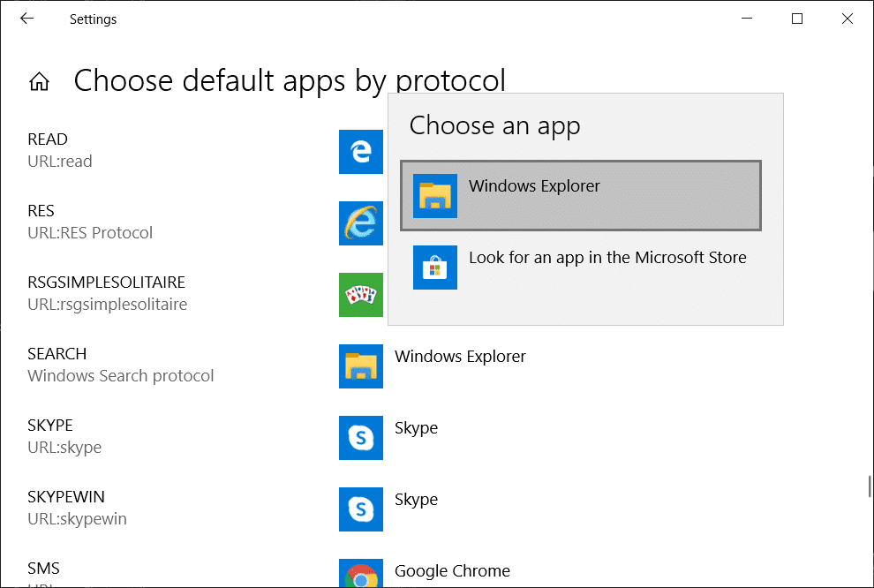Click the Settings title in the title bar

[93, 19]
